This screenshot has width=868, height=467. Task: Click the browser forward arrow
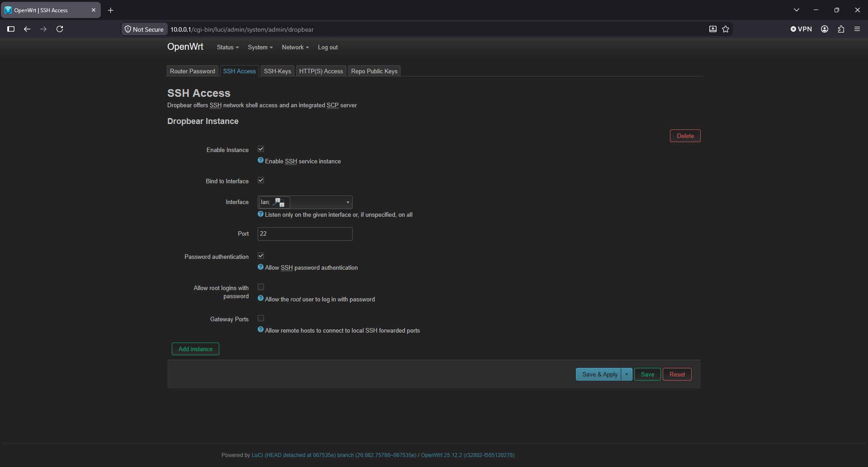[43, 29]
